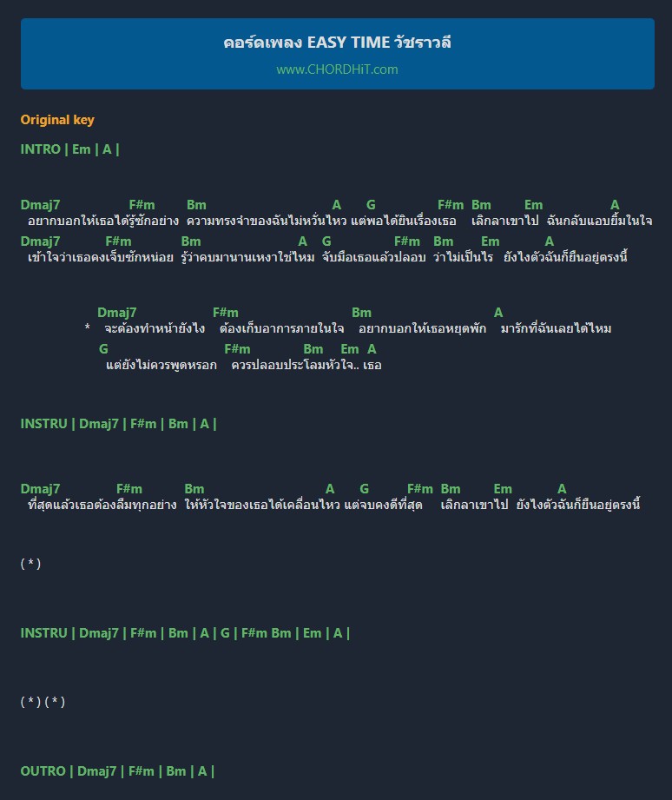Screen dimensions: 672x800
Task: Click lyric ที่สุดแล้วเธอต้องลืมทุกอย่าง
Action: point(102,505)
